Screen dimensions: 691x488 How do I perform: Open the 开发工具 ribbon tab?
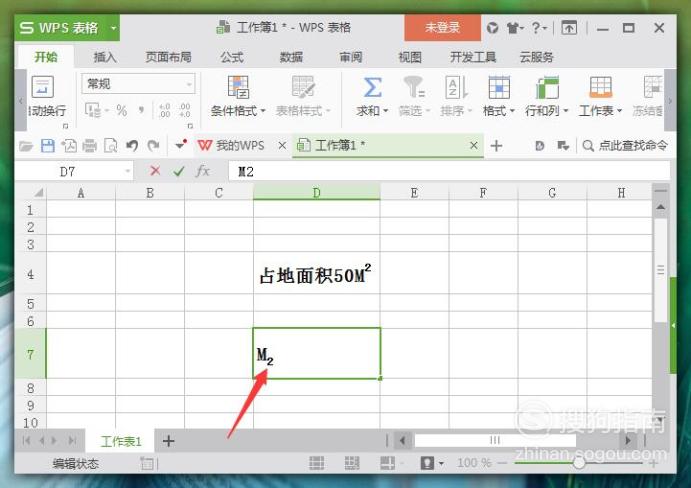click(x=473, y=57)
